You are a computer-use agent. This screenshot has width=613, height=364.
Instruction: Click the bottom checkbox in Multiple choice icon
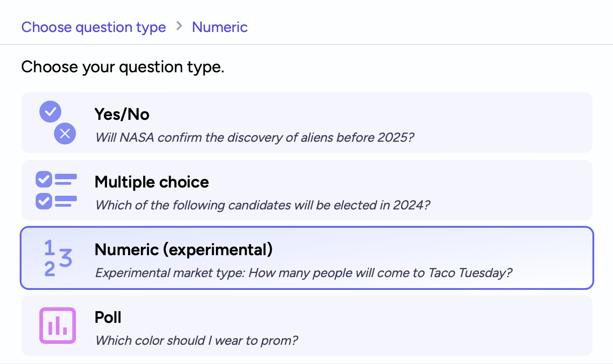(44, 201)
